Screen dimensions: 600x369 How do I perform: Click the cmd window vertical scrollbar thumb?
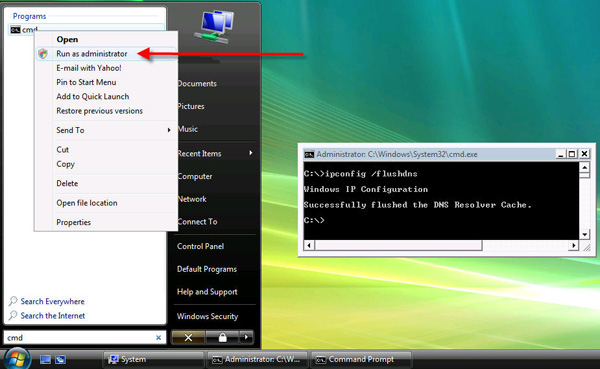(584, 176)
